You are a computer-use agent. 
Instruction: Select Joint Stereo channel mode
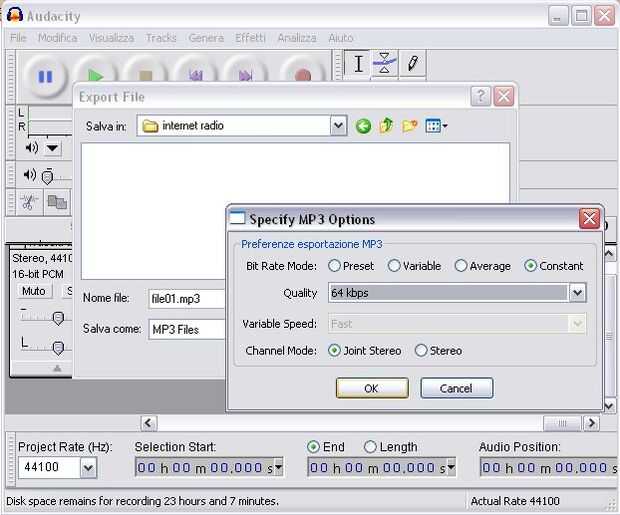[334, 350]
